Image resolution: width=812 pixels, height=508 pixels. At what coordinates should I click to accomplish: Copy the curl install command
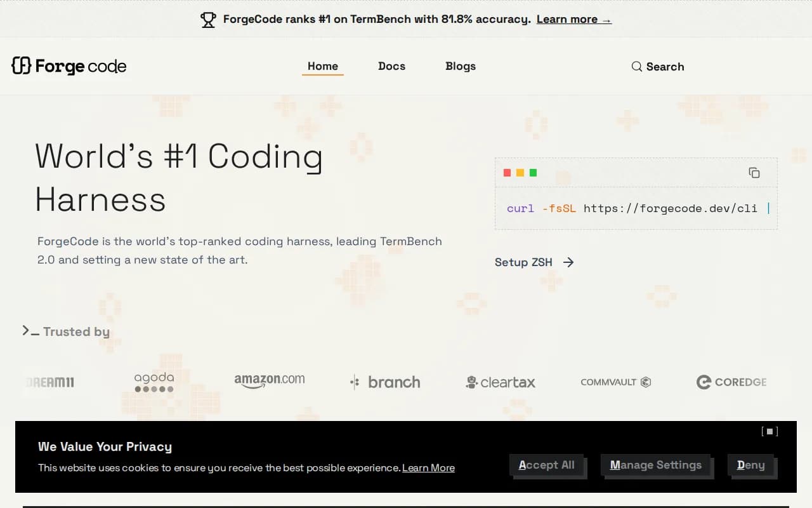pyautogui.click(x=754, y=173)
